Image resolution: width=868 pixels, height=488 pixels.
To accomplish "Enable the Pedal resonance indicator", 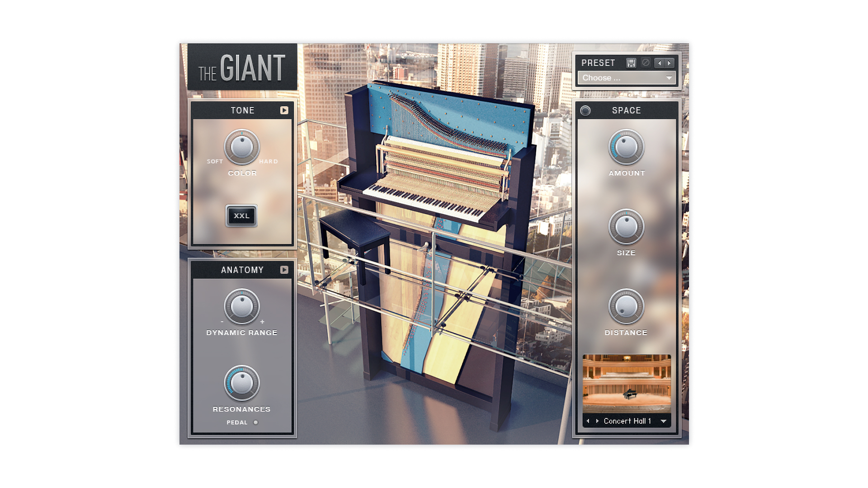I will (255, 422).
